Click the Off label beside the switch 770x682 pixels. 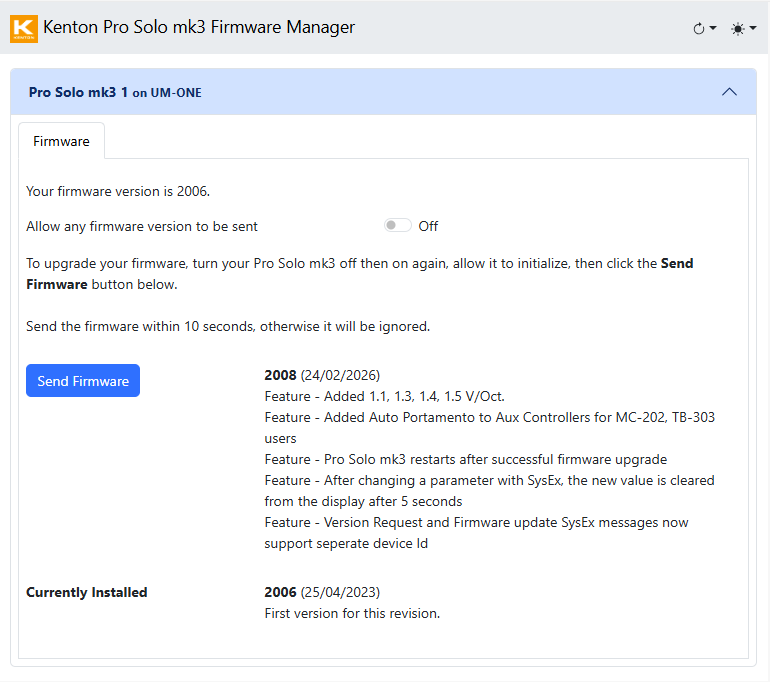pos(428,226)
